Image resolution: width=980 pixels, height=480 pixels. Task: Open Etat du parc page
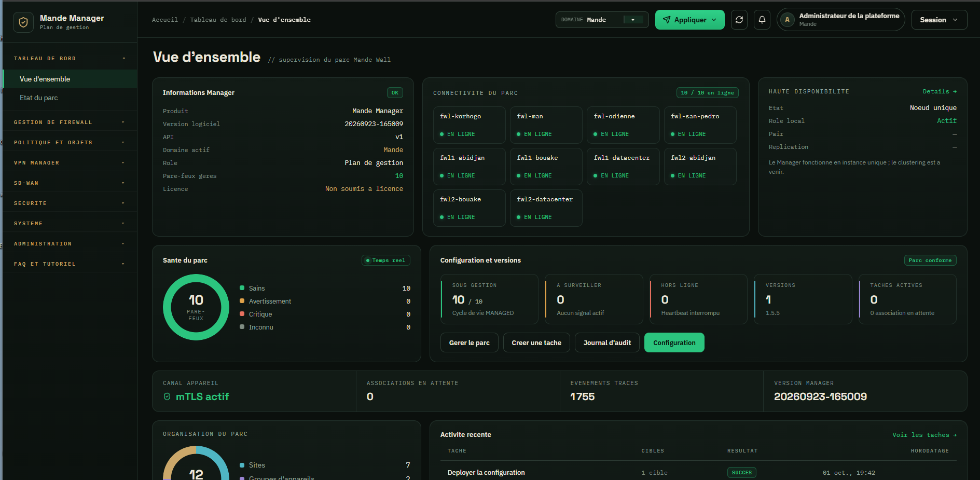click(70, 98)
